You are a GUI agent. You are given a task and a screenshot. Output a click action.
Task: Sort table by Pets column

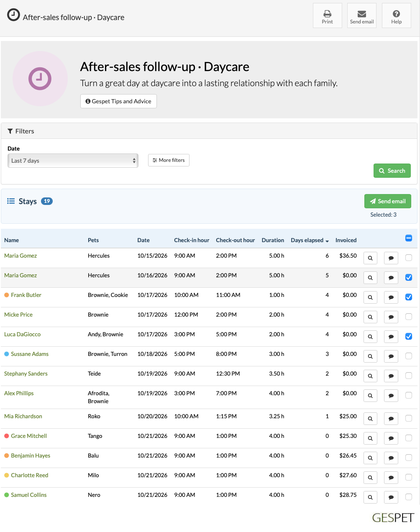pos(93,240)
